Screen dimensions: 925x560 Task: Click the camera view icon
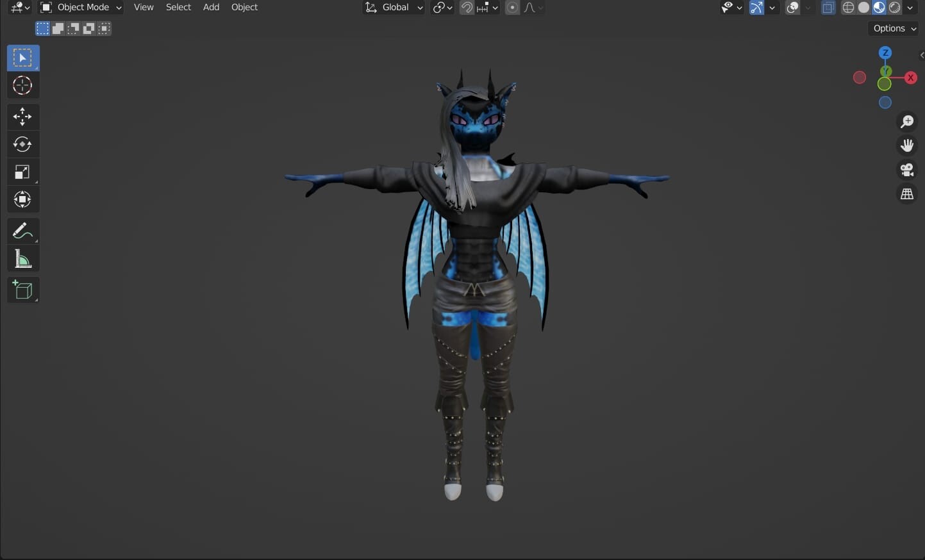click(907, 169)
